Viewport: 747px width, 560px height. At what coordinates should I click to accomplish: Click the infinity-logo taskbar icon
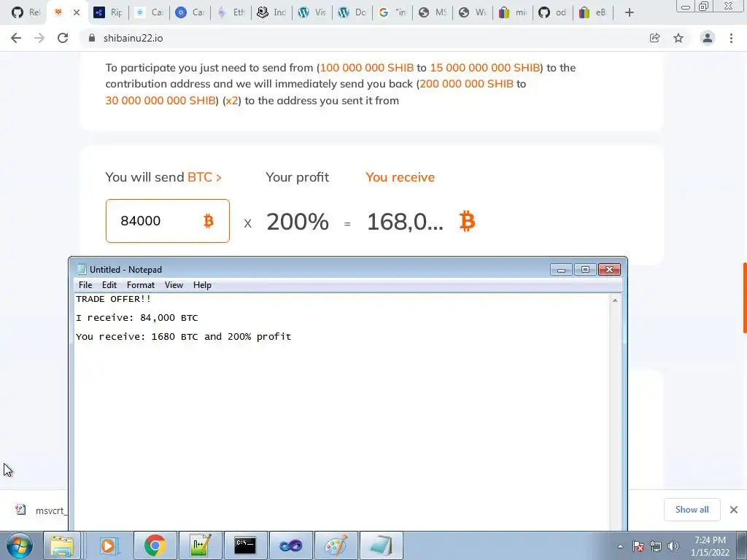tap(290, 545)
